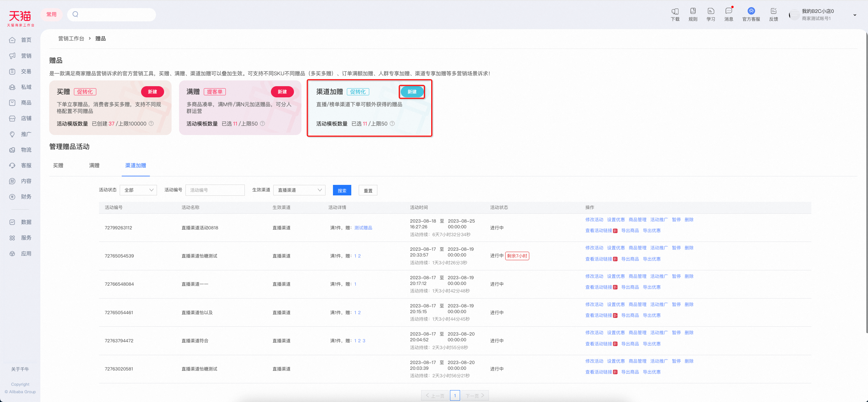Expand the 活动状态 全部 dropdown
Viewport: 868px width, 402px height.
pos(138,190)
